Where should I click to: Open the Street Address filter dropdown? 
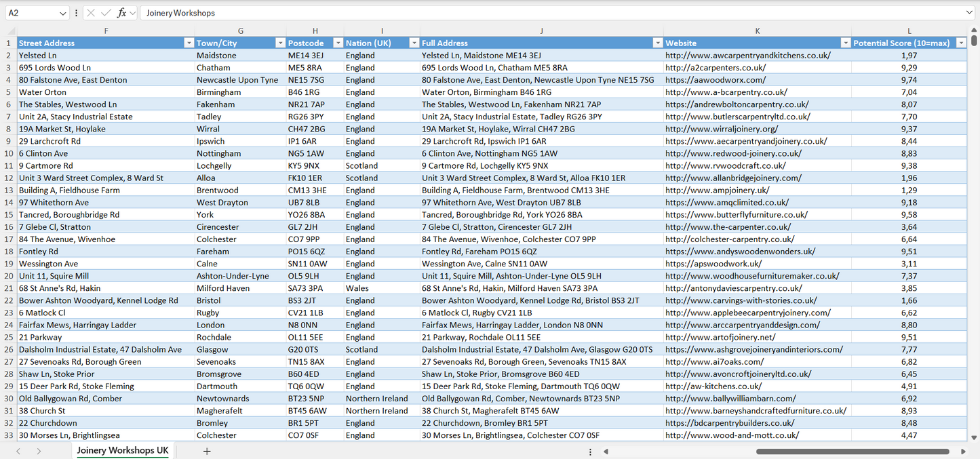(x=189, y=43)
